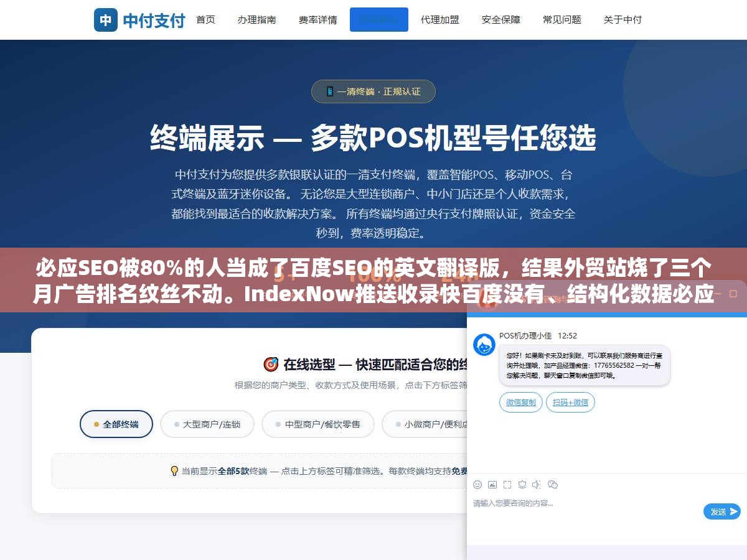Click the WeChat icon in chat toolbar
Viewport: 747px width, 560px height.
click(x=553, y=485)
